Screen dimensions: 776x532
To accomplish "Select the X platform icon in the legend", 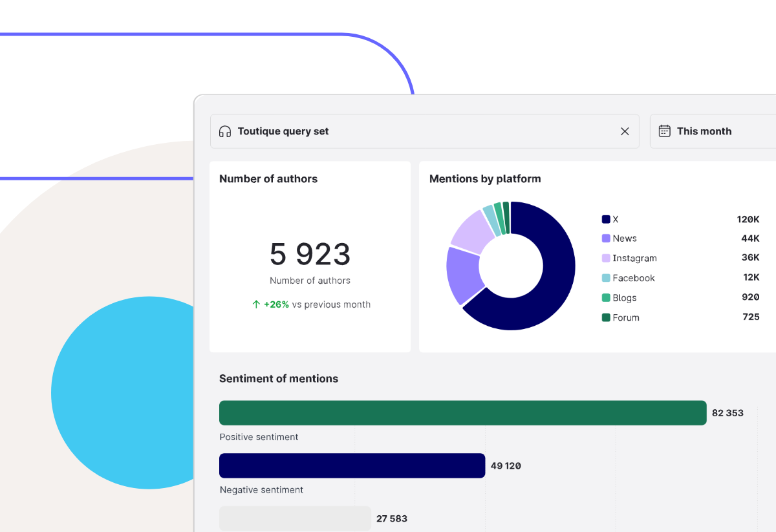I will (604, 218).
